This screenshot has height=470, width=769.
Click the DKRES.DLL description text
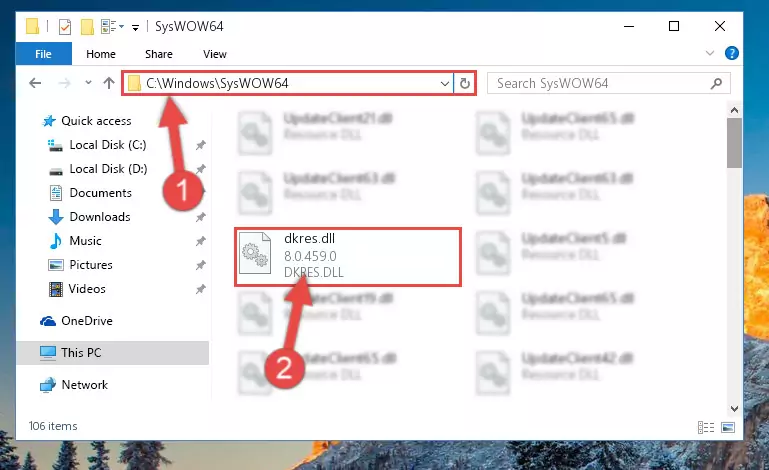point(314,272)
